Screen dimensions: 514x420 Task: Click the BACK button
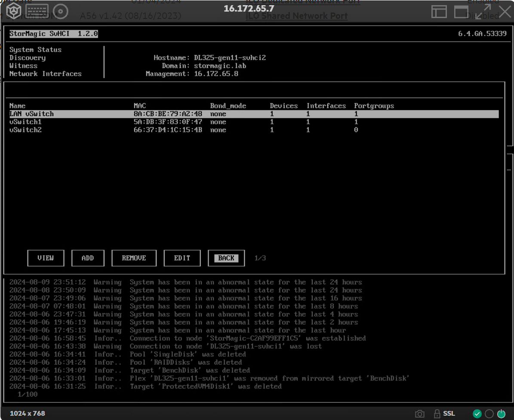point(226,258)
